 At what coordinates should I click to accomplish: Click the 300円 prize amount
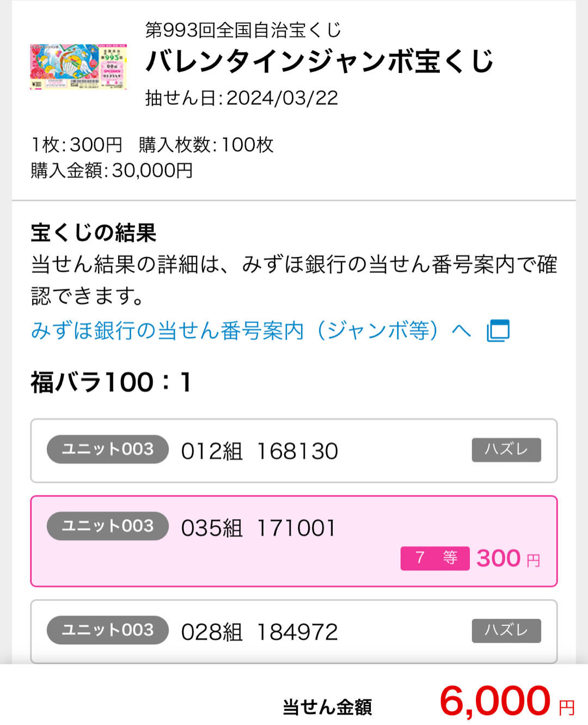point(507,558)
